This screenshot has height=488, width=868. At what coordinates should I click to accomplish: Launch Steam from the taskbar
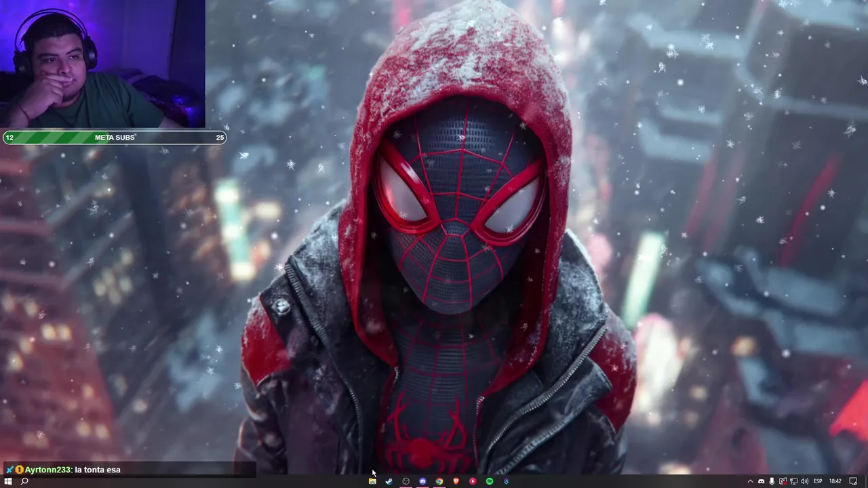(x=389, y=481)
